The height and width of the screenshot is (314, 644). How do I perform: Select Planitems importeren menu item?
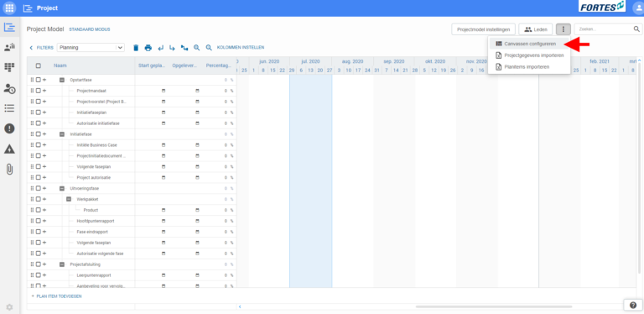tap(529, 66)
